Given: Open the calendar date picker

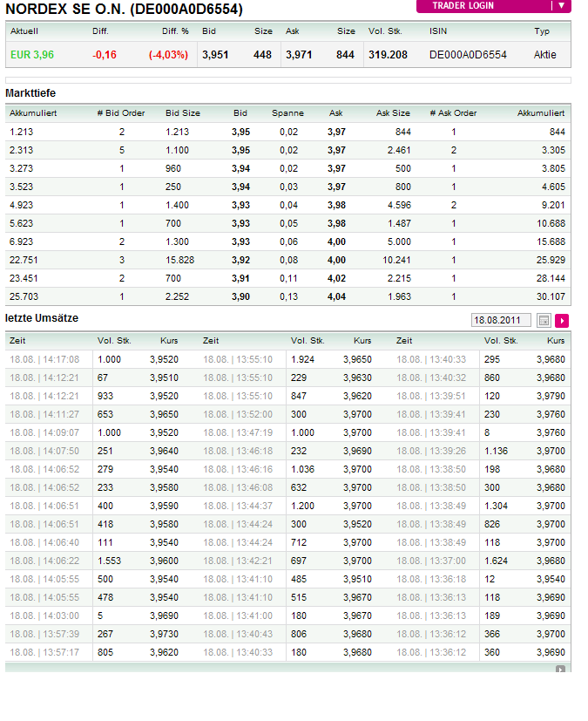Looking at the screenshot, I should (x=544, y=320).
